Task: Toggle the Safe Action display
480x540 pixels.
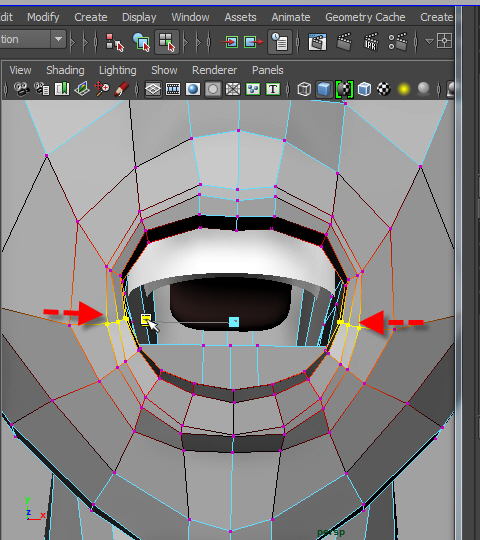Action: [253, 90]
